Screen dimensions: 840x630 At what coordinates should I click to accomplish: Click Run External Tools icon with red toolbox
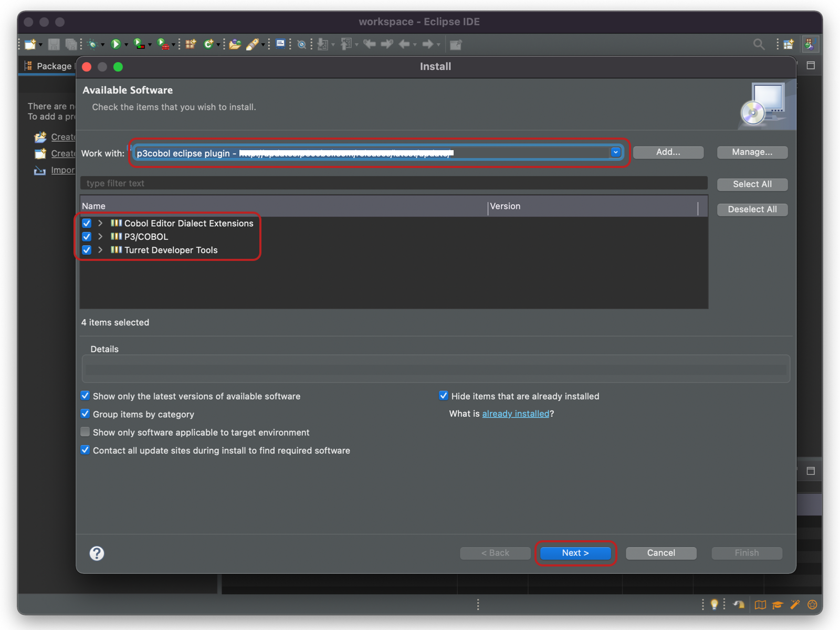[163, 45]
